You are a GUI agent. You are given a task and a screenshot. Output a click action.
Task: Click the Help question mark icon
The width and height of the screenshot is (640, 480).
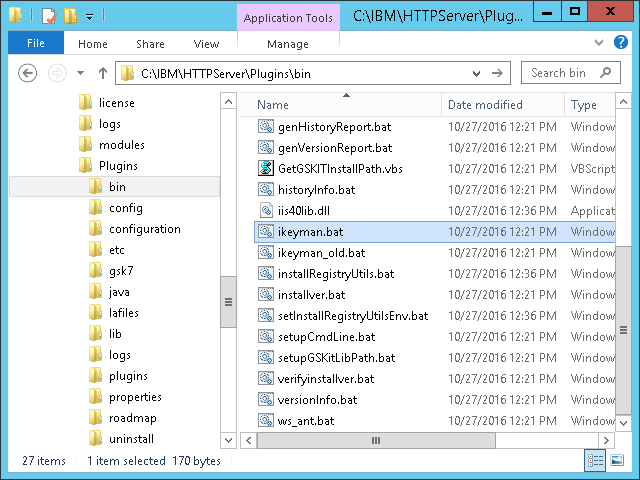click(623, 43)
